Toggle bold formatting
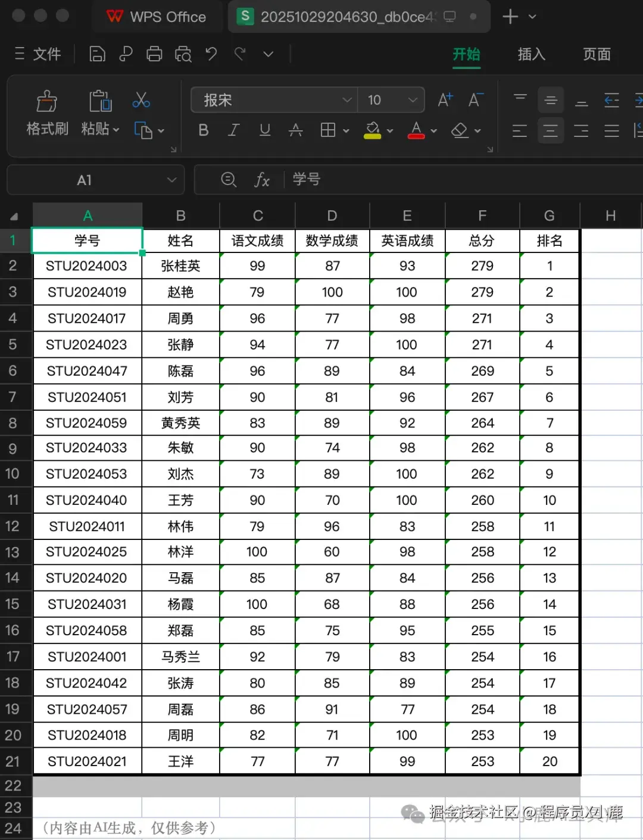 [203, 130]
